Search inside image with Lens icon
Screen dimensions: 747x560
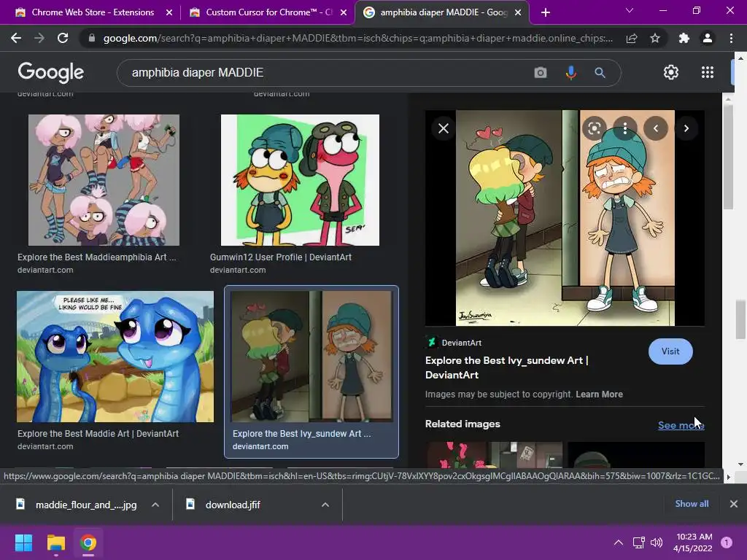pyautogui.click(x=594, y=128)
